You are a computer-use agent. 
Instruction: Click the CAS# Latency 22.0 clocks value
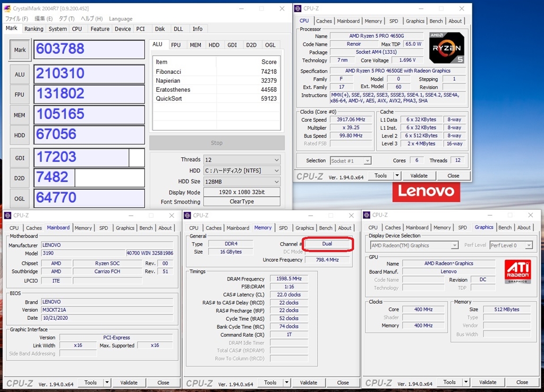[288, 295]
